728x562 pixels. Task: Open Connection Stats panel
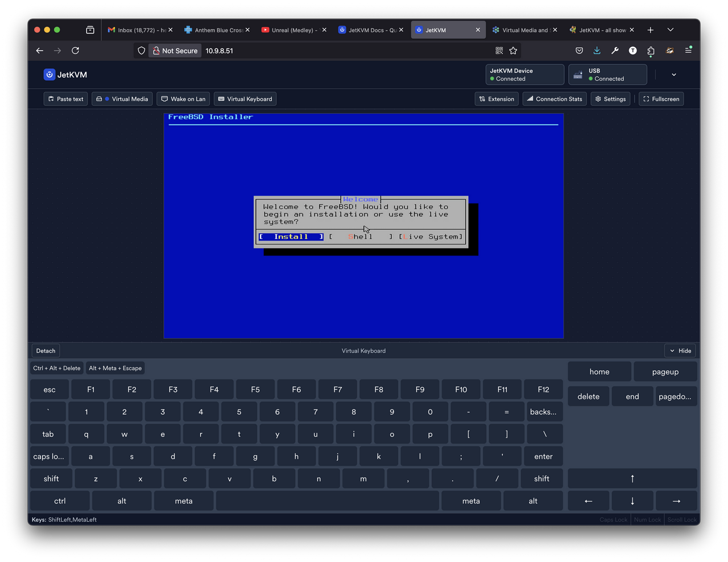[555, 99]
